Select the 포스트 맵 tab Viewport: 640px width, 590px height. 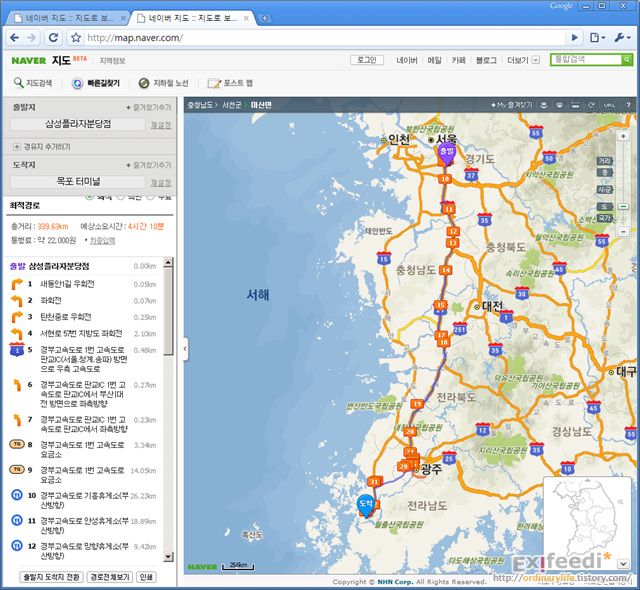tap(230, 83)
